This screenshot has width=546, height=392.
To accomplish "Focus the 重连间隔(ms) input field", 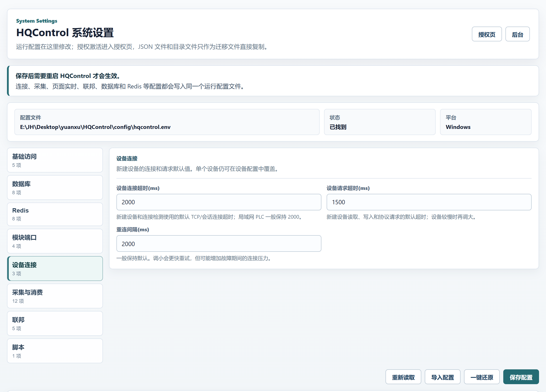I will [218, 244].
